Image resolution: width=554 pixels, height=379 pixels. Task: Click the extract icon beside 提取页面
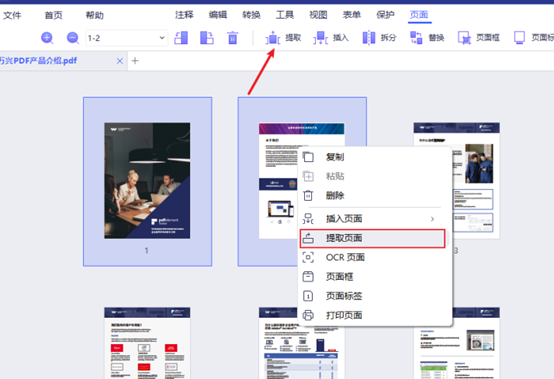coord(308,238)
